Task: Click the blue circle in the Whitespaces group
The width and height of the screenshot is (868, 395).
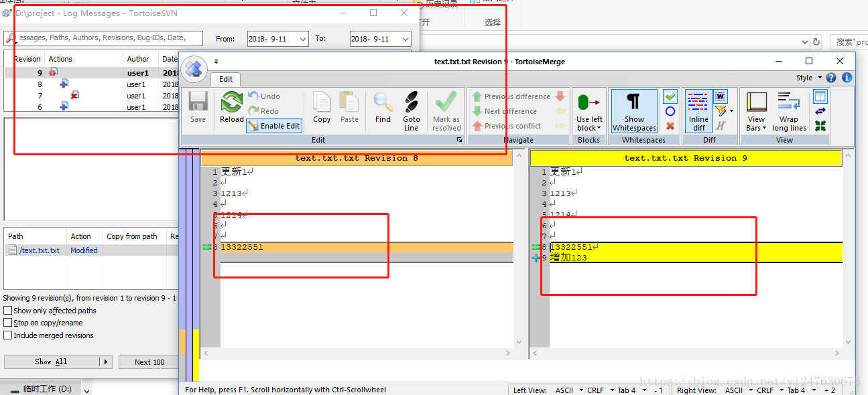Action: [670, 111]
